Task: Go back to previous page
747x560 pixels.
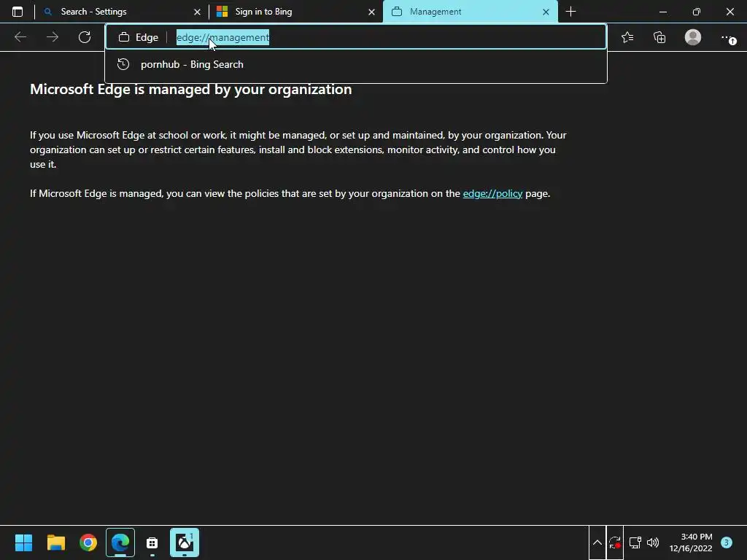Action: point(20,37)
